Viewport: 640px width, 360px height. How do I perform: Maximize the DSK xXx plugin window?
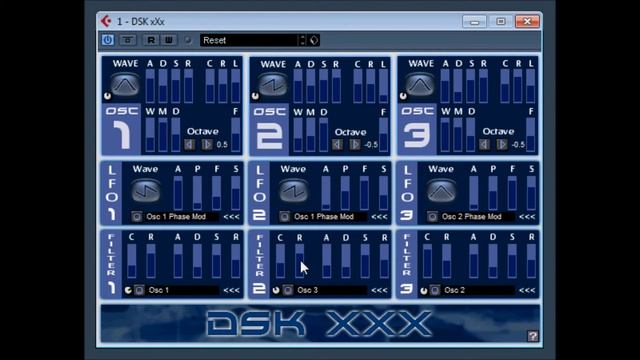click(500, 21)
